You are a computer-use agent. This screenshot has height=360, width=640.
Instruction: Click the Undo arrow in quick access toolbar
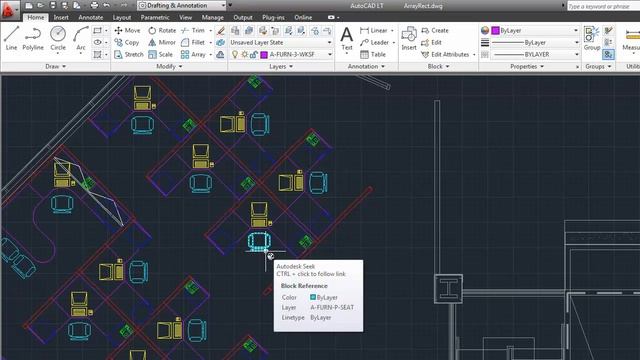[107, 6]
